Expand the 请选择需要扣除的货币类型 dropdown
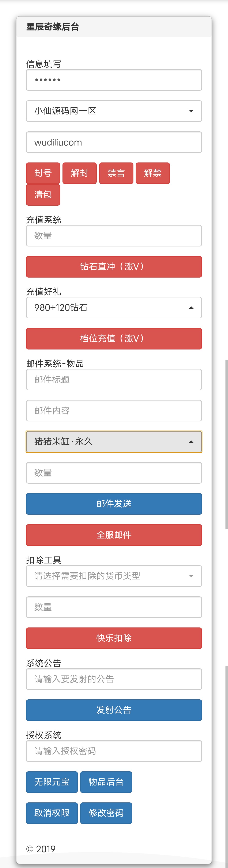Viewport: 228px width, 868px height. [x=114, y=576]
